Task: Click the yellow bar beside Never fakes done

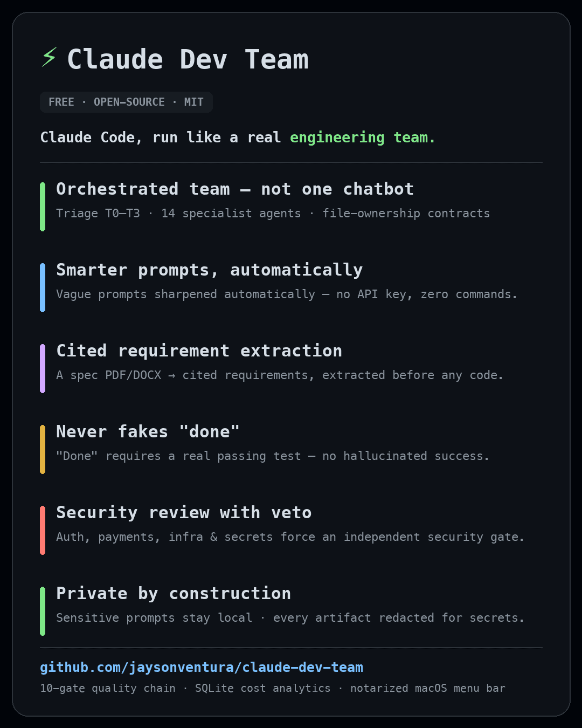Action: 43,449
